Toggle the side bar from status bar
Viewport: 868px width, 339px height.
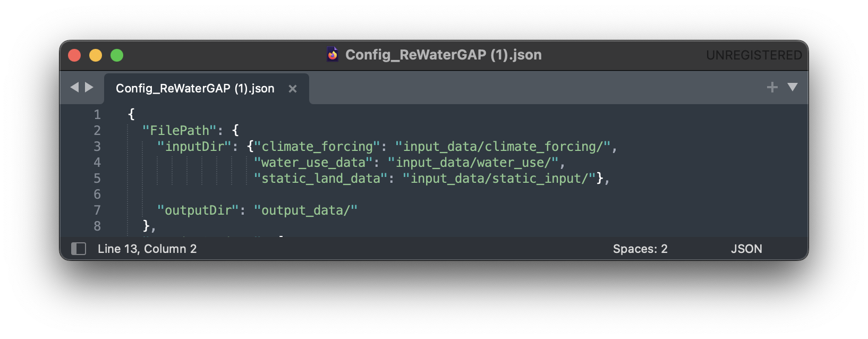[x=79, y=249]
